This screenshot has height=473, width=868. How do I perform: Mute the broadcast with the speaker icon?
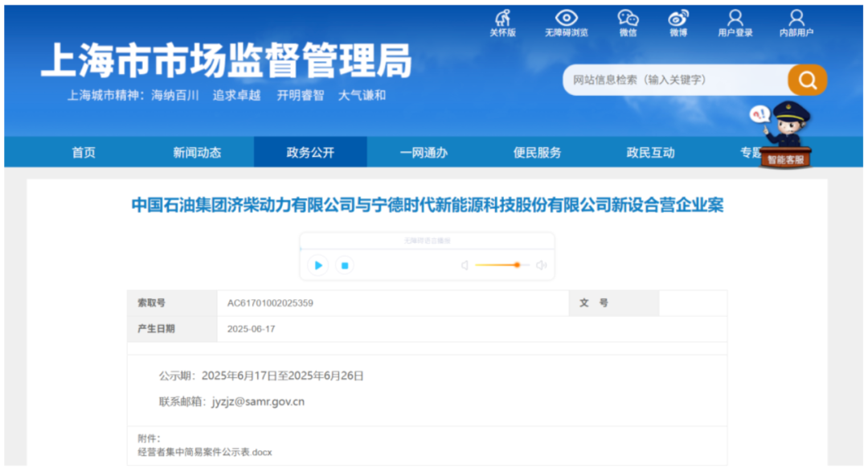463,265
